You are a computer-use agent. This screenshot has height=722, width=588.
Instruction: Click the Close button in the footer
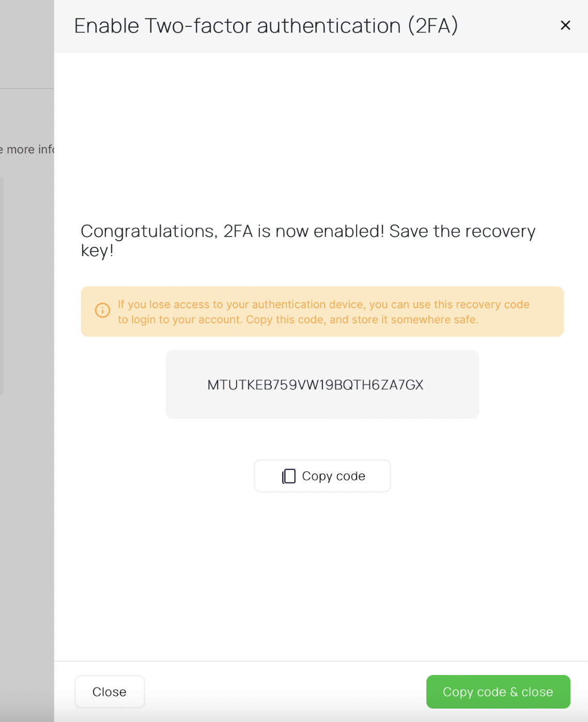point(110,692)
